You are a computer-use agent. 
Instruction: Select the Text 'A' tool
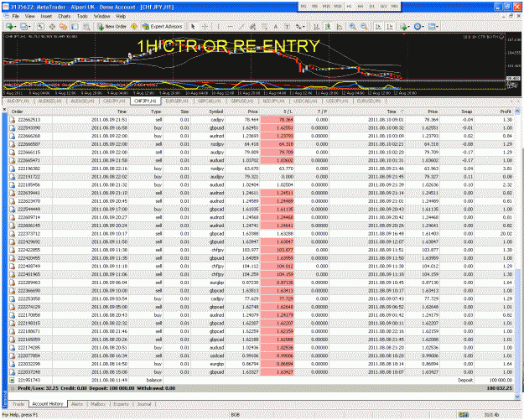click(275, 26)
